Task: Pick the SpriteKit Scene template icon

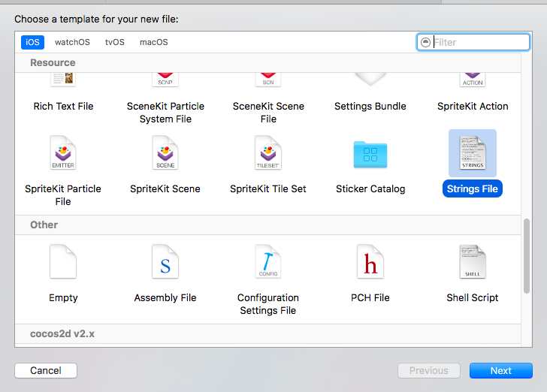Action: point(165,154)
